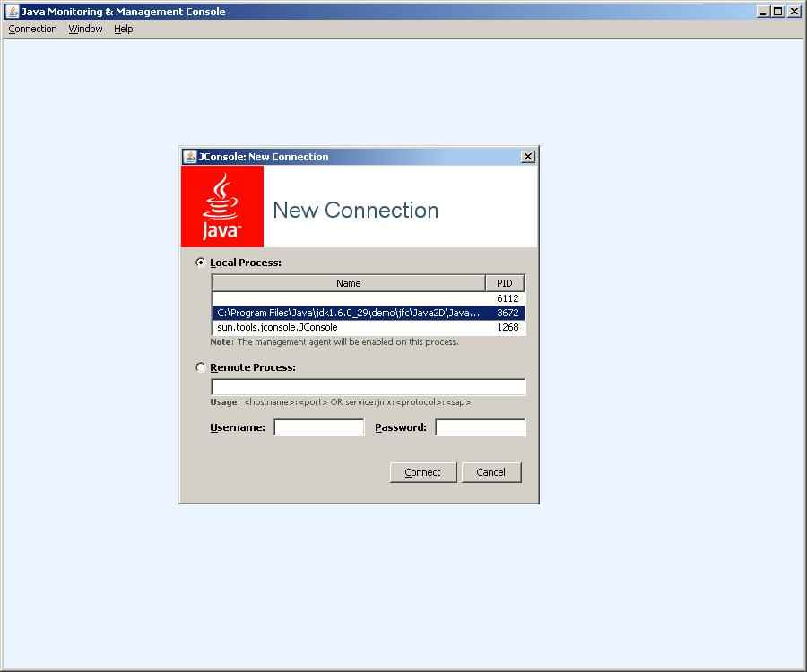This screenshot has height=672, width=807.
Task: Click the New Connection banner title text
Action: pyautogui.click(x=354, y=210)
